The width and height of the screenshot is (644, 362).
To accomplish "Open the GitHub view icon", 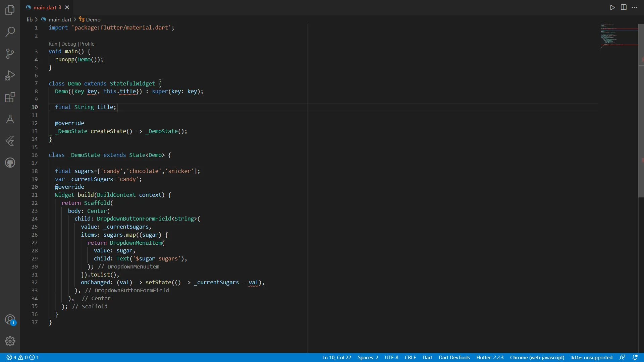I will point(10,163).
